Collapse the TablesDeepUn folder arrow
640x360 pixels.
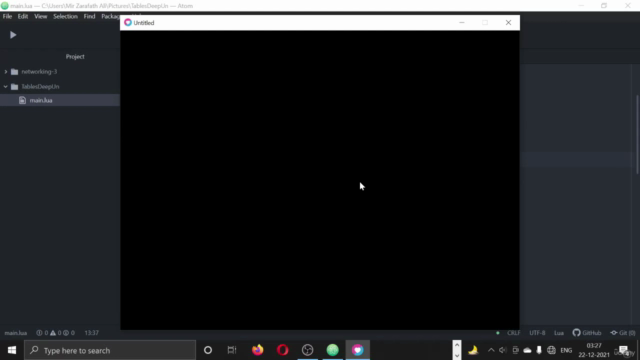[x=6, y=87]
